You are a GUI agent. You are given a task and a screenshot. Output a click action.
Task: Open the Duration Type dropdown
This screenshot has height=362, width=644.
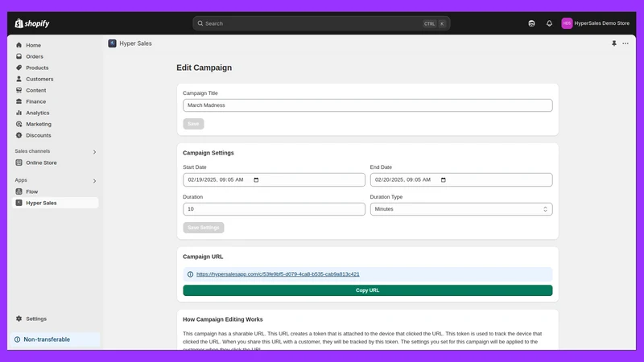[x=461, y=209]
